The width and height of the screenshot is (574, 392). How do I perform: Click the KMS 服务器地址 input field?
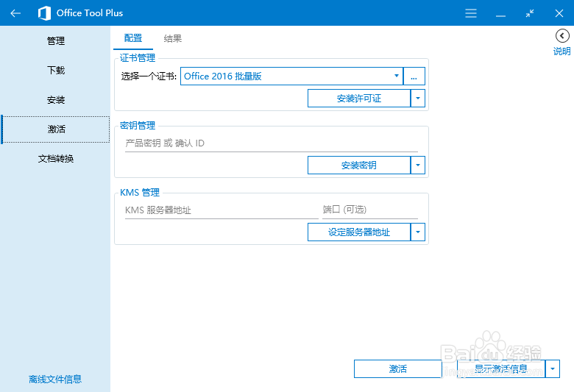[x=222, y=210]
